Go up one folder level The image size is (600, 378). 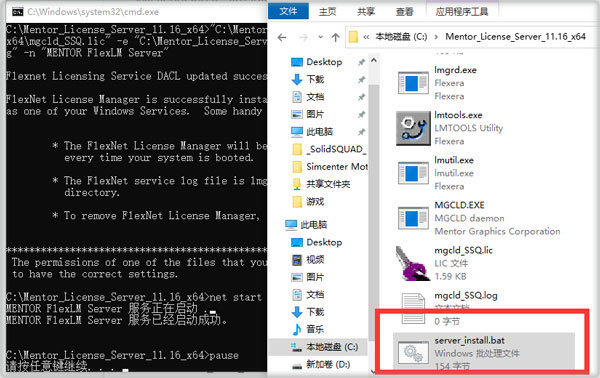pyautogui.click(x=336, y=37)
